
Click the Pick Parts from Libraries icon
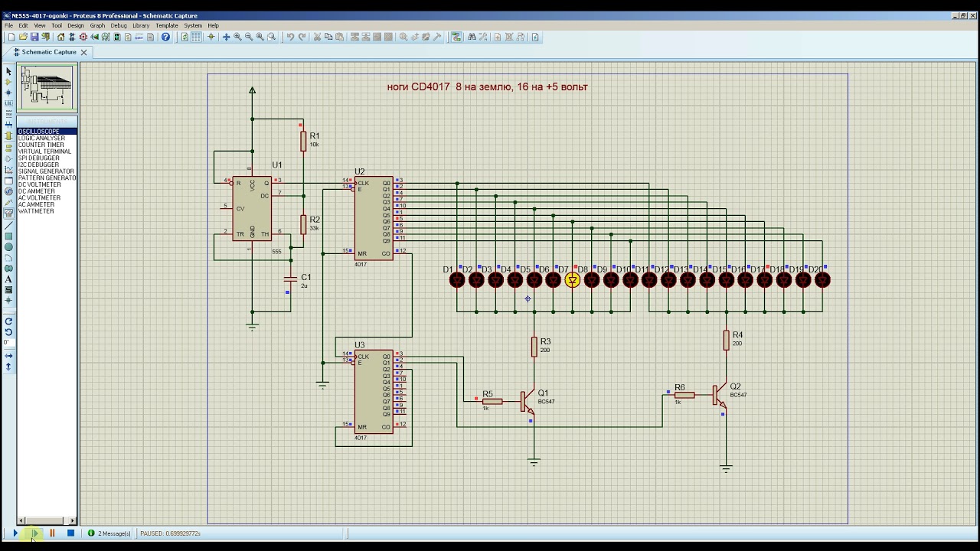tap(403, 37)
